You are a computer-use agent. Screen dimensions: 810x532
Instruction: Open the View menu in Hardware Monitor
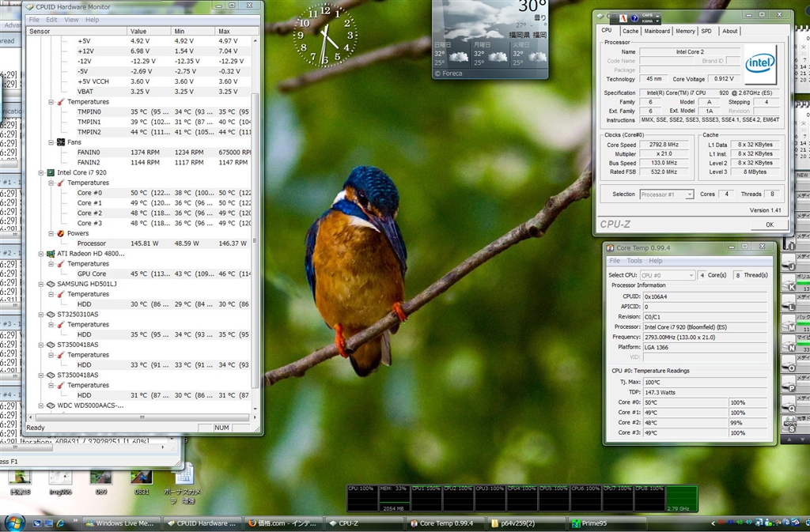(71, 20)
